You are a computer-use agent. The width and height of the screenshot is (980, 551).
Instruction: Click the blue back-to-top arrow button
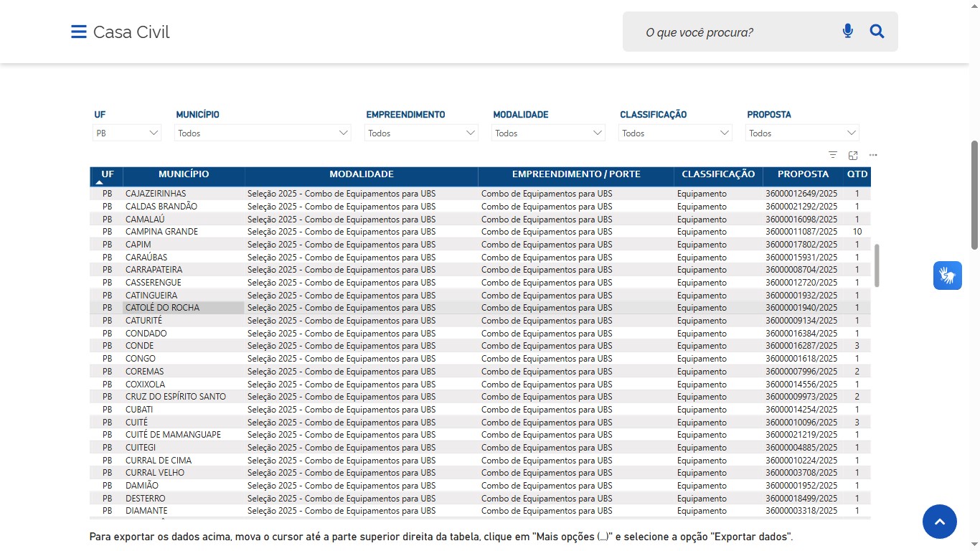(x=939, y=521)
